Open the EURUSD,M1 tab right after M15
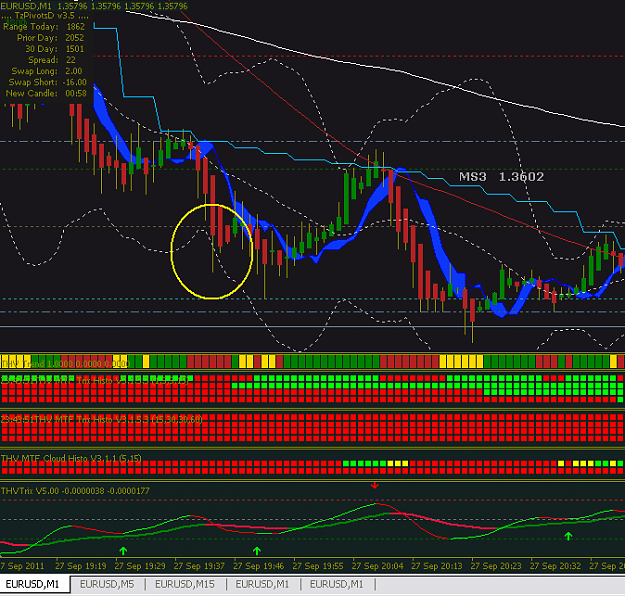 point(262,584)
